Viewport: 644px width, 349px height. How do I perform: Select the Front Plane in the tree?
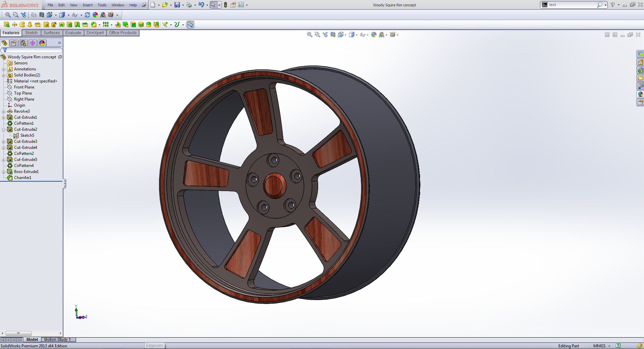24,87
